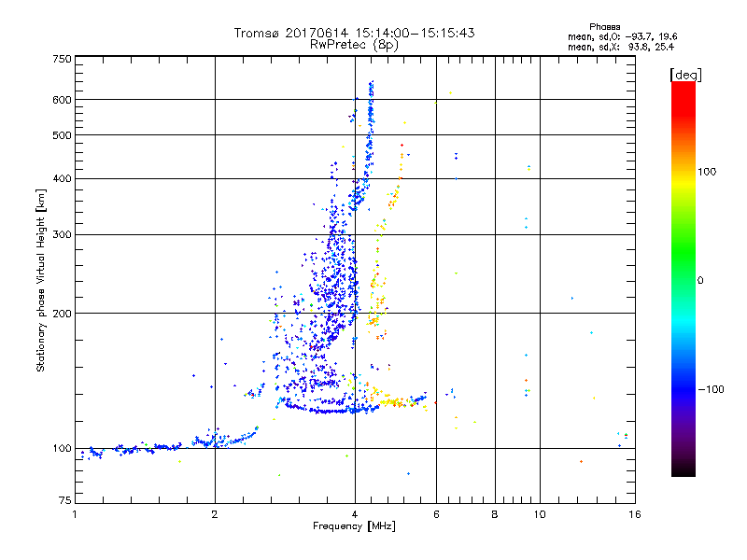This screenshot has width=747, height=560.
Task: Click the 'mean, sd,X: 93.8, 25.4' text
Action: [x=621, y=47]
